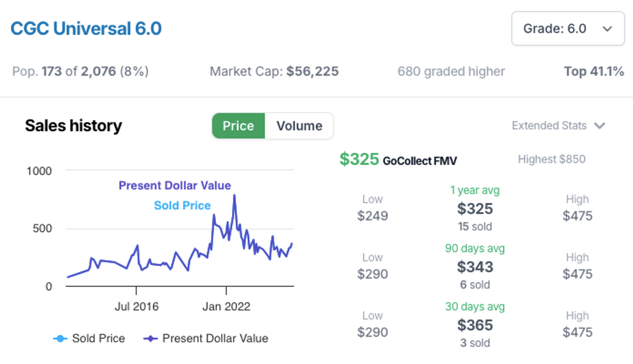Click the Present Dollar Value legend marker
Viewport: 633px width, 364px height.
coord(150,339)
